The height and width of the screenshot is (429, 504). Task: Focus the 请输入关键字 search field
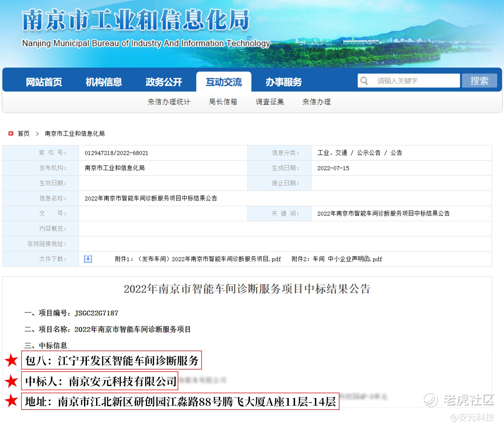click(x=409, y=81)
